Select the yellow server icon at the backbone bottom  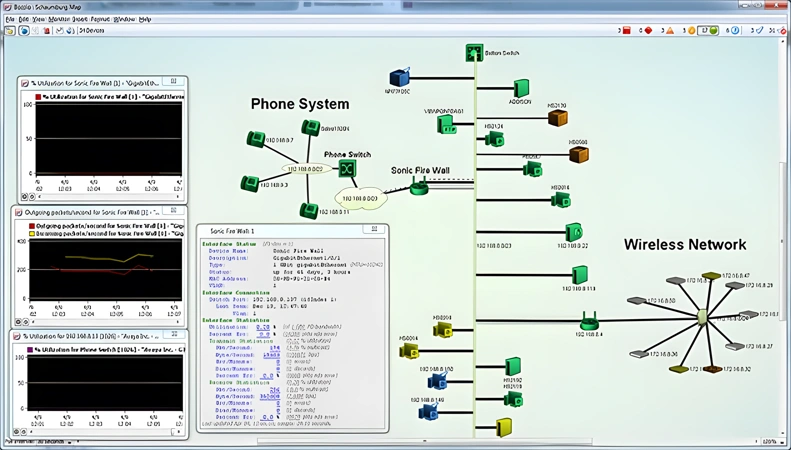504,427
